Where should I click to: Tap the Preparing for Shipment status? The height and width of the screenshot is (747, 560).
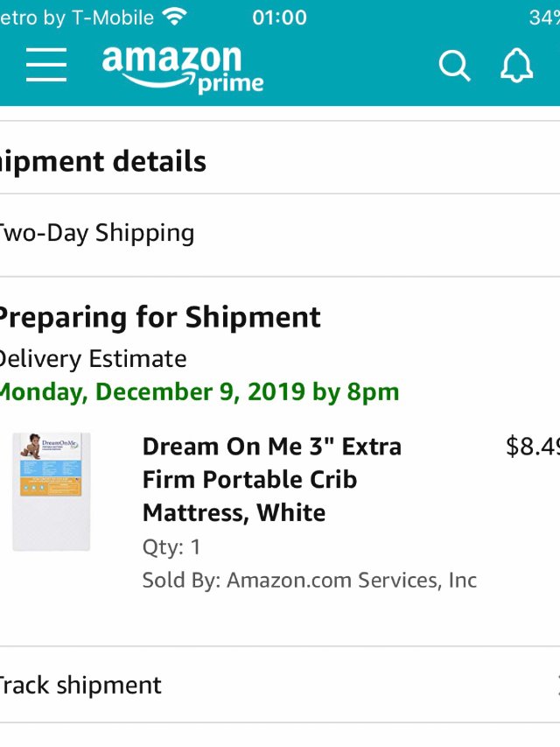click(x=159, y=317)
